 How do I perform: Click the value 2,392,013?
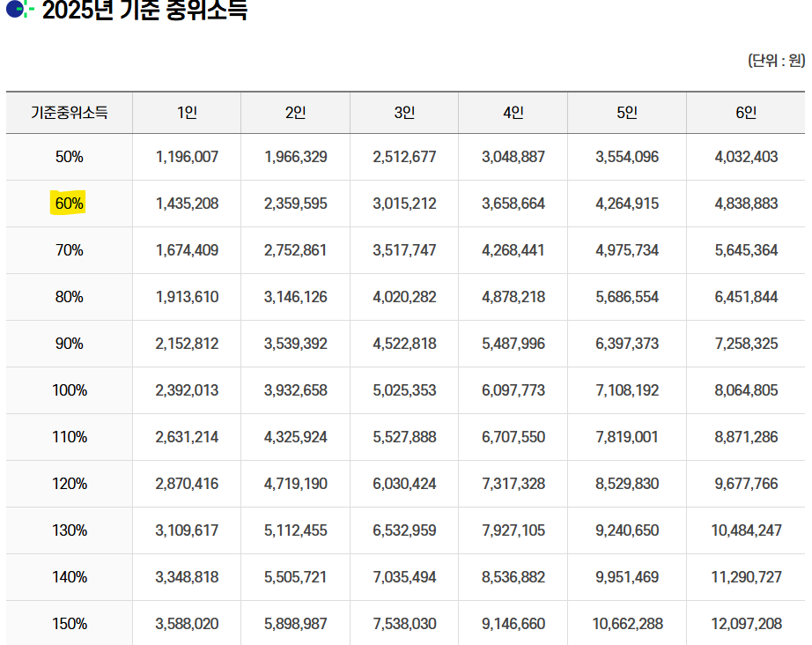187,390
